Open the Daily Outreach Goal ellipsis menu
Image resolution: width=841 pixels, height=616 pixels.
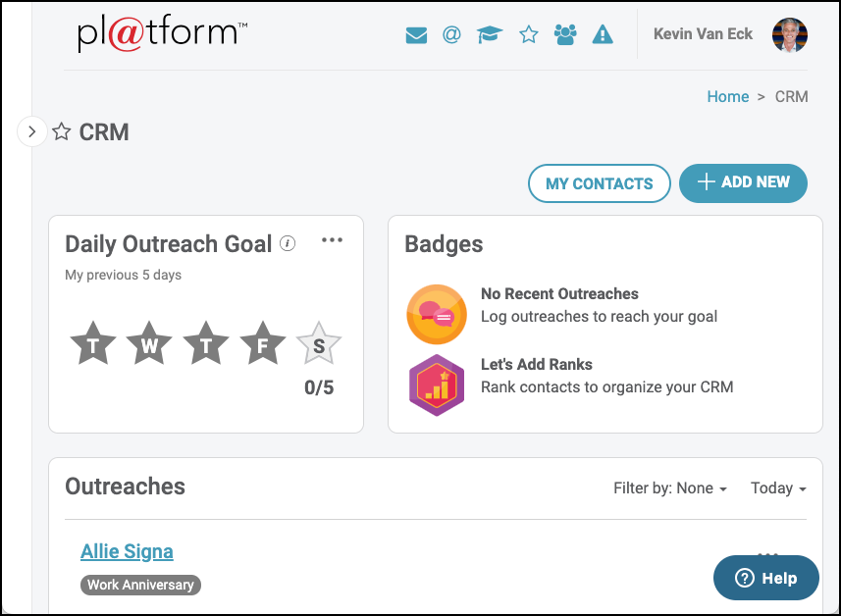(333, 240)
